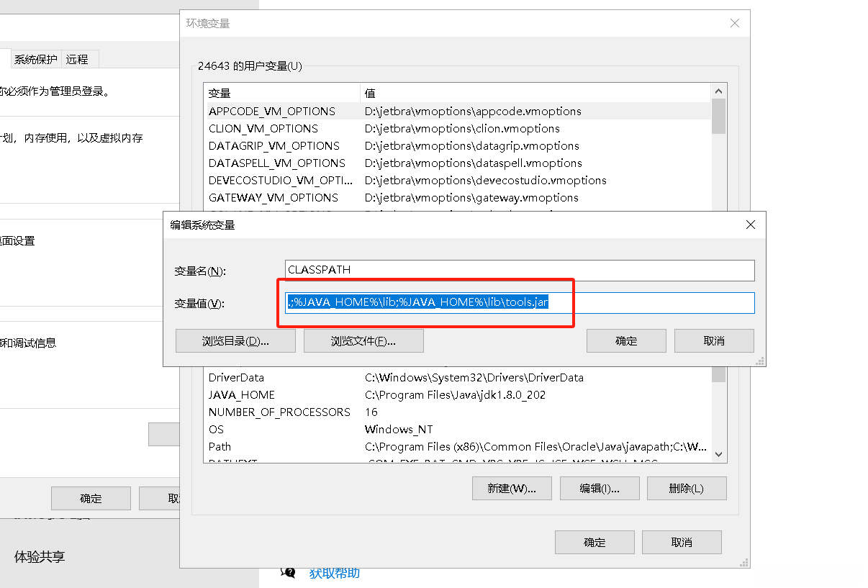
Task: Close the 编辑系统变量 dialog with X
Action: coord(751,225)
